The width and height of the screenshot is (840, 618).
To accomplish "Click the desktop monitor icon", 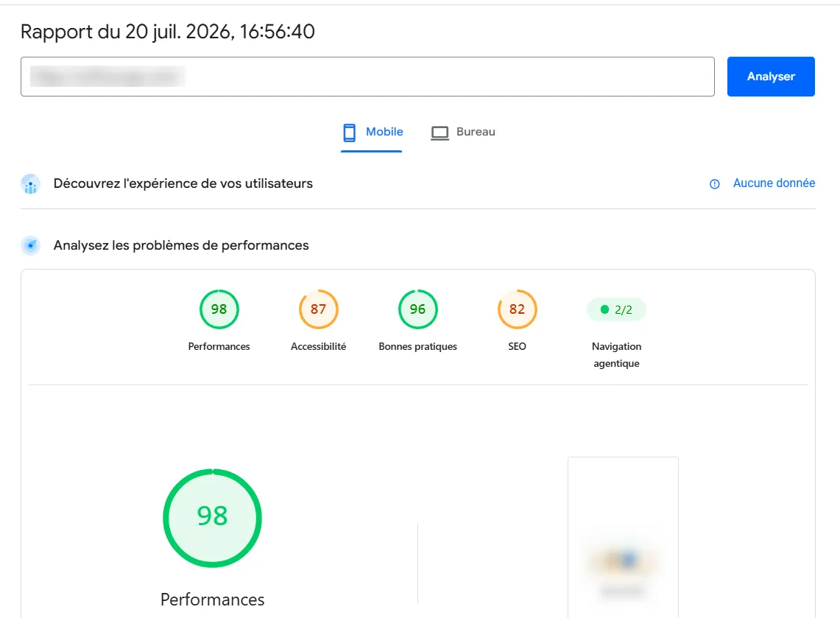I will 440,133.
